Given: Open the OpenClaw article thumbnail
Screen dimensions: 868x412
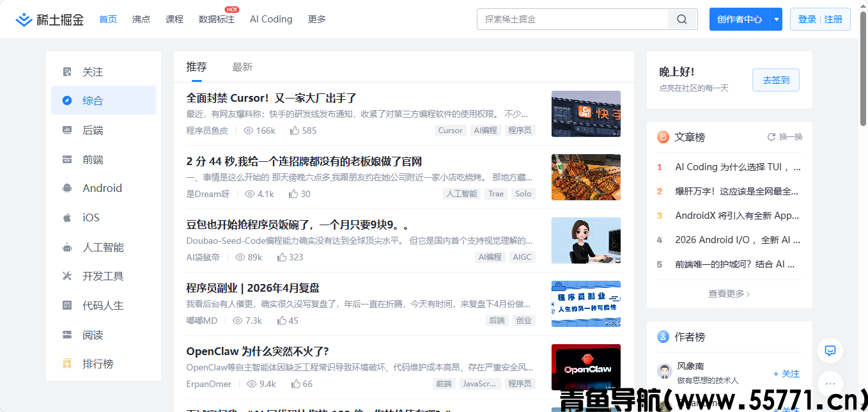Looking at the screenshot, I should pos(586,367).
